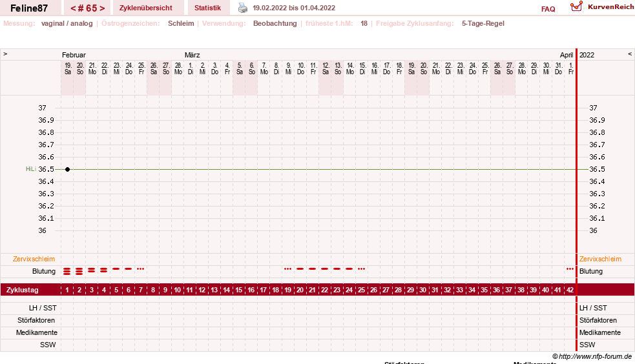
Task: Click light bleeding marker on cycle day 5
Action: pyautogui.click(x=116, y=268)
